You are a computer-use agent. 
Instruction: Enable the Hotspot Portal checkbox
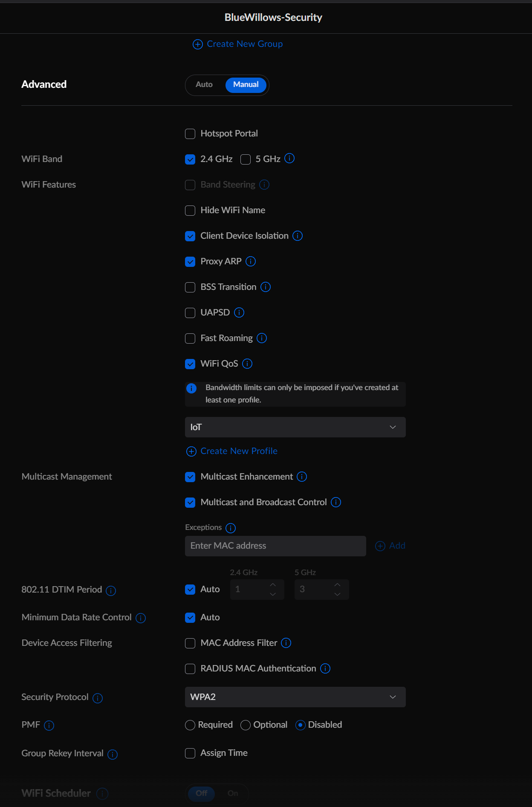(x=190, y=133)
